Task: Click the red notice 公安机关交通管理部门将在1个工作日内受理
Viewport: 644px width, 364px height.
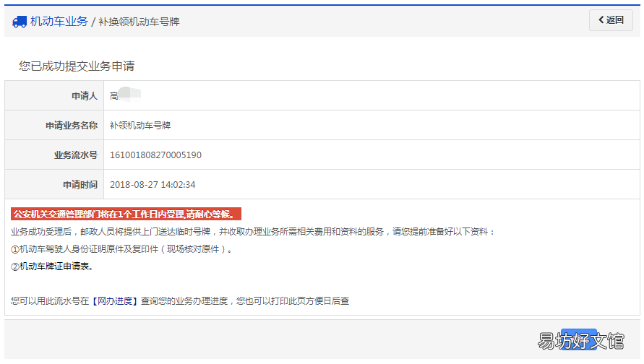Action: coord(126,214)
